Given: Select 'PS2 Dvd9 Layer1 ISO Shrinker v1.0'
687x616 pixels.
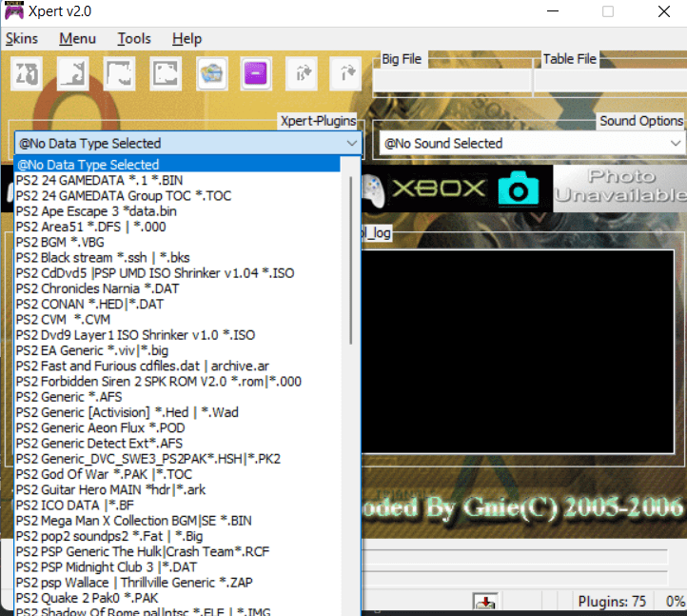Looking at the screenshot, I should pos(177,335).
